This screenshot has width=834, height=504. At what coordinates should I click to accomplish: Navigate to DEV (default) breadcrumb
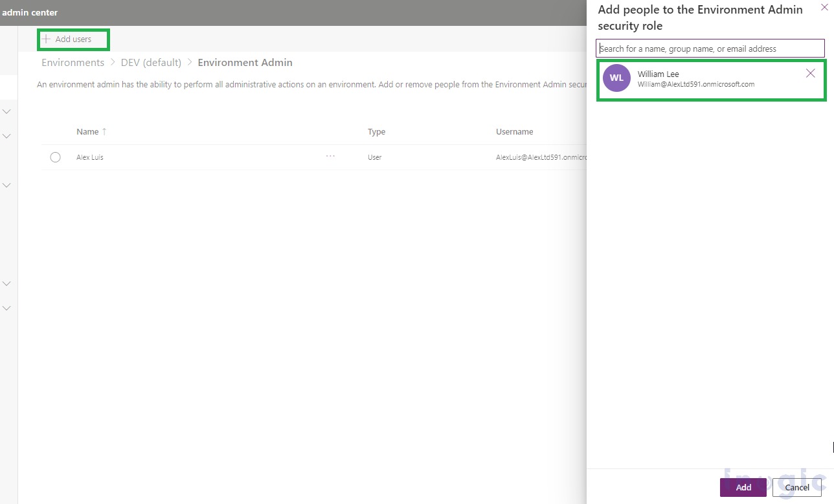pyautogui.click(x=151, y=62)
